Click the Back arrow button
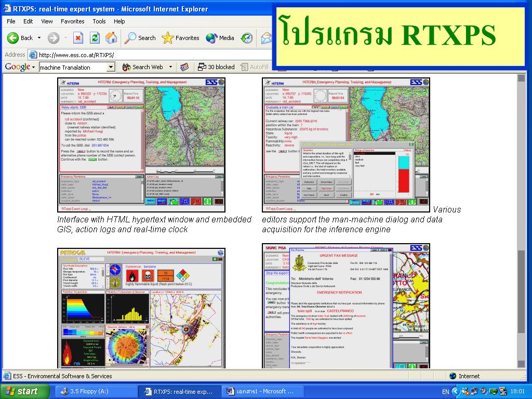Image resolution: width=532 pixels, height=399 pixels. click(x=20, y=38)
